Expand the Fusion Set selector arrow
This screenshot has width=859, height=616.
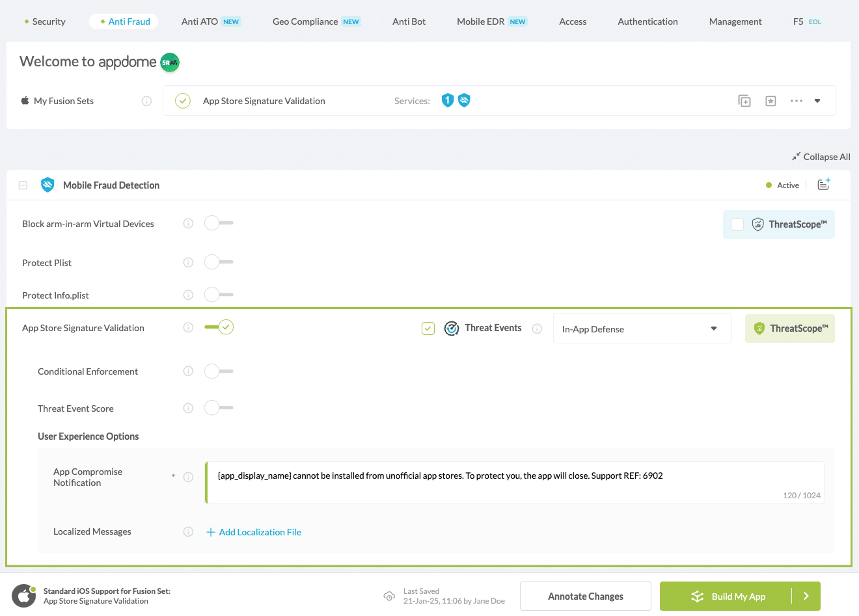pyautogui.click(x=817, y=101)
